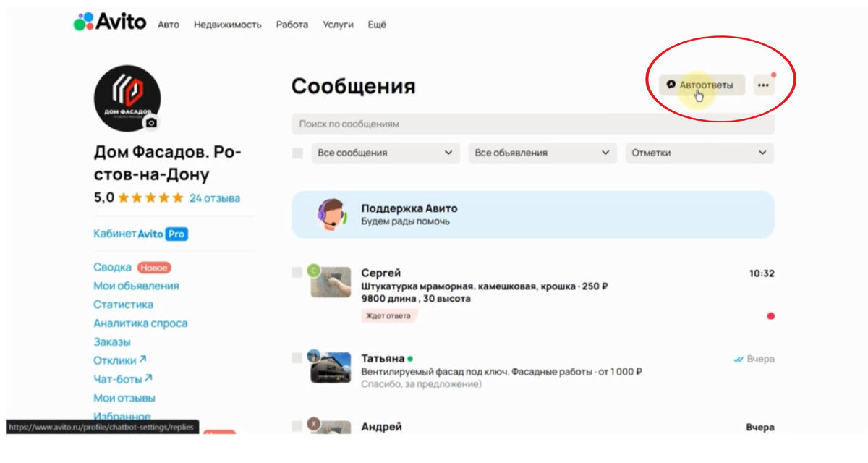Click the search messages field
Image resolution: width=868 pixels, height=463 pixels.
tap(532, 124)
